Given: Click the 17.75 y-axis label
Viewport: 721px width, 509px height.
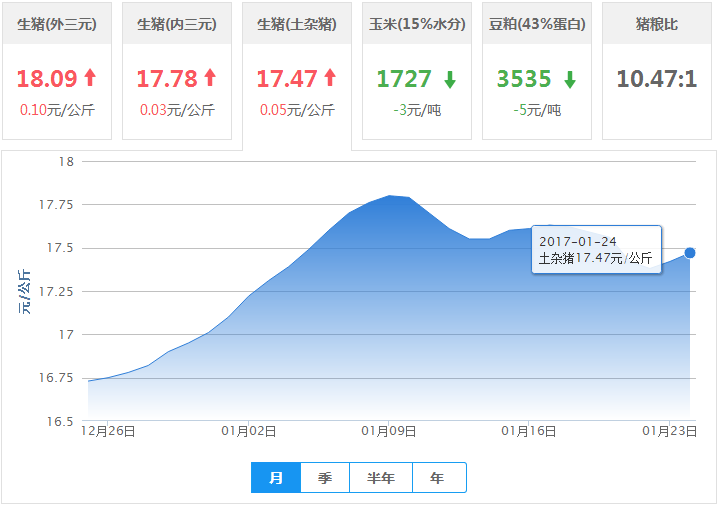Looking at the screenshot, I should coord(56,205).
